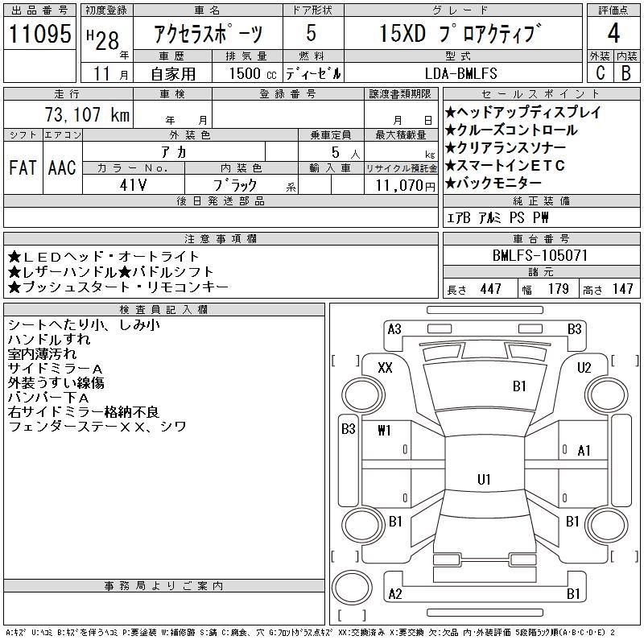Image resolution: width=644 pixels, height=644 pixels.
Task: Click the overall score 4
Action: [613, 33]
